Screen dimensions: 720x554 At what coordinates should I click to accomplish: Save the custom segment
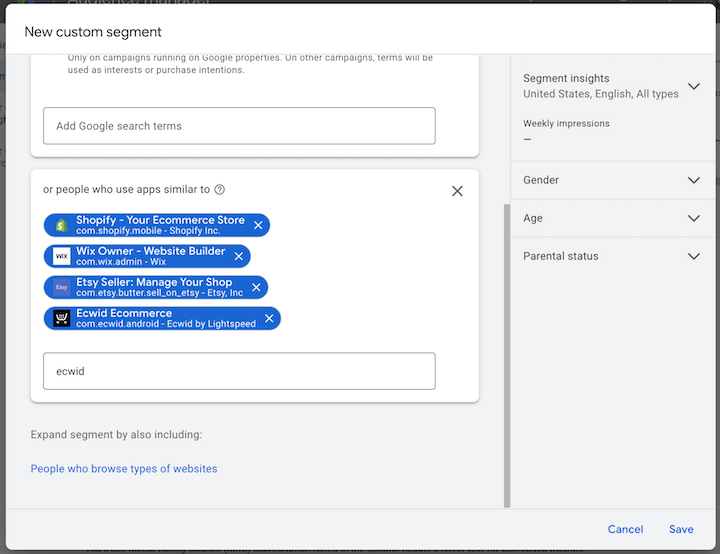tap(681, 529)
